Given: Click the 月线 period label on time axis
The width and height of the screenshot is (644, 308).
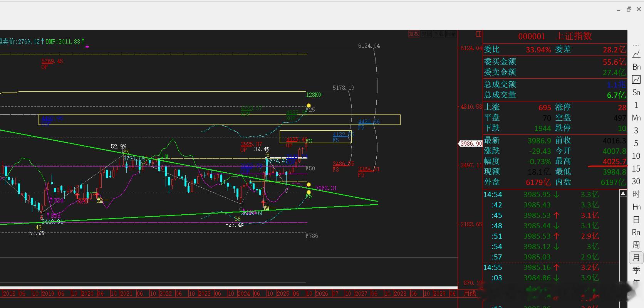Looking at the screenshot, I should (470, 294).
